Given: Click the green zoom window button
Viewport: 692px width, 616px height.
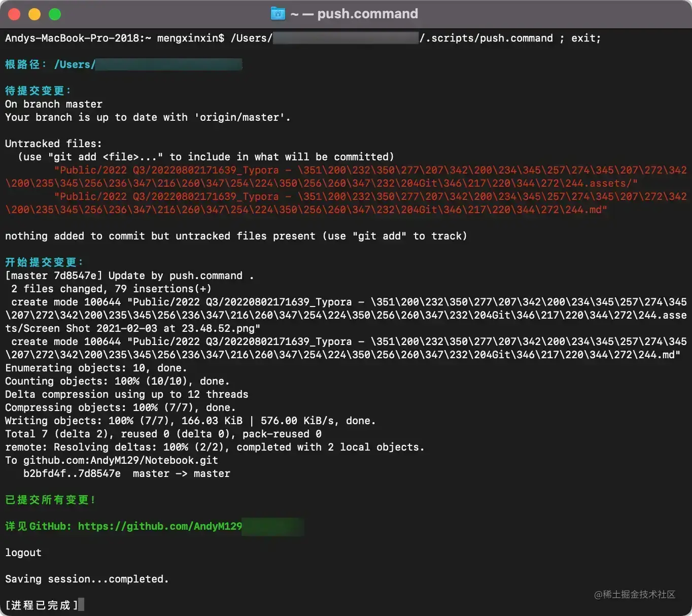Looking at the screenshot, I should point(55,14).
